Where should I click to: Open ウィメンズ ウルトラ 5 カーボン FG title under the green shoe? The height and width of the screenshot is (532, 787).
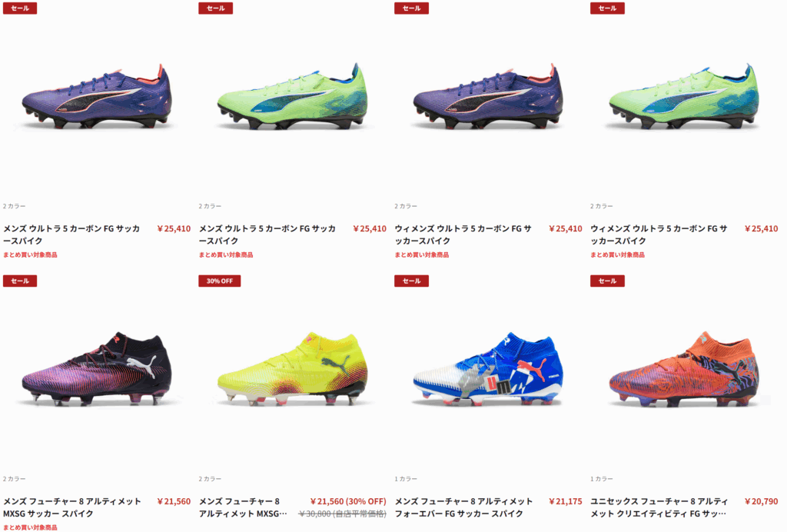tap(659, 234)
